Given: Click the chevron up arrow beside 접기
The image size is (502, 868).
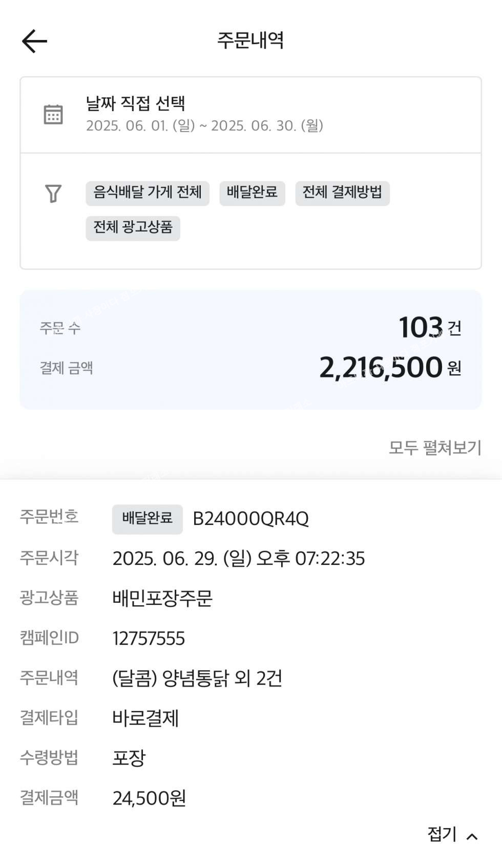Looking at the screenshot, I should (x=472, y=836).
